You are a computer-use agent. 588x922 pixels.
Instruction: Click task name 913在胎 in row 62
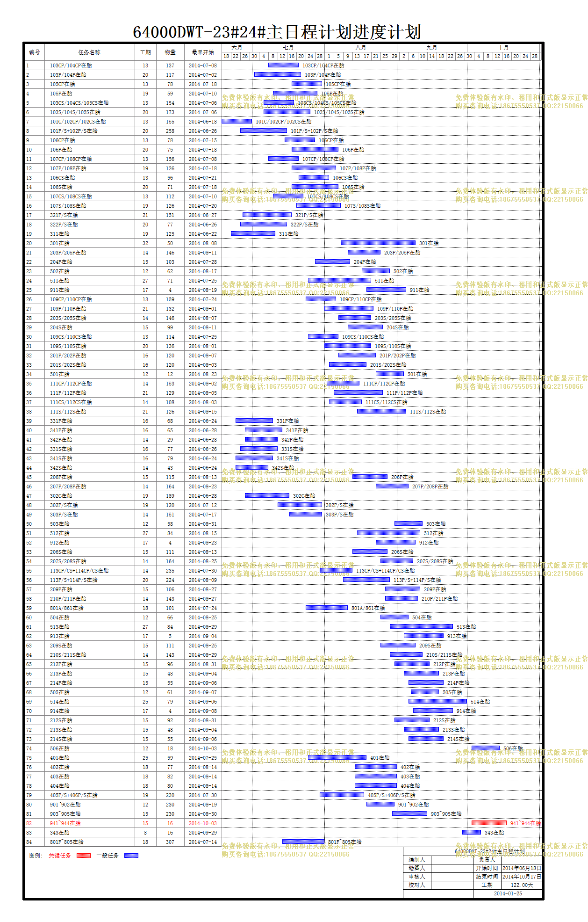[60, 636]
